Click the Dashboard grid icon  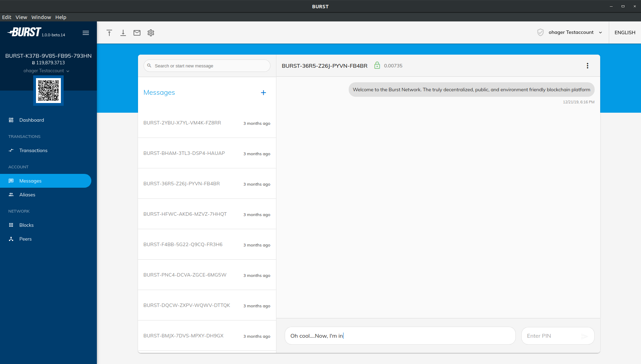pyautogui.click(x=11, y=120)
